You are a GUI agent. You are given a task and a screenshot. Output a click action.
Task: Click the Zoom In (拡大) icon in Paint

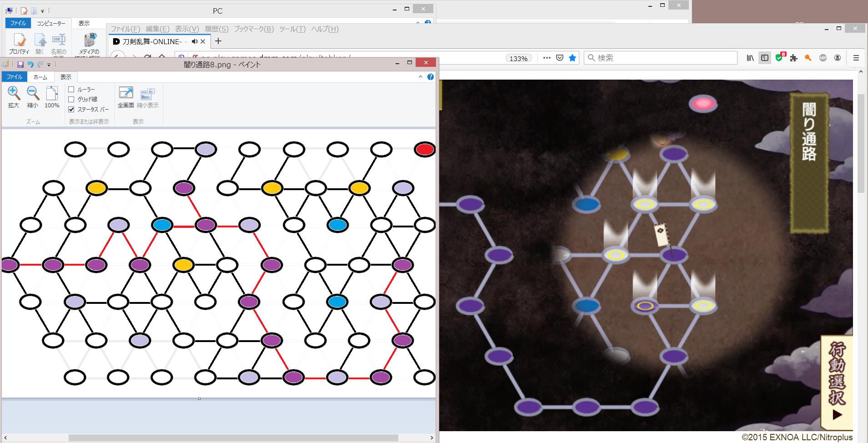pos(14,93)
